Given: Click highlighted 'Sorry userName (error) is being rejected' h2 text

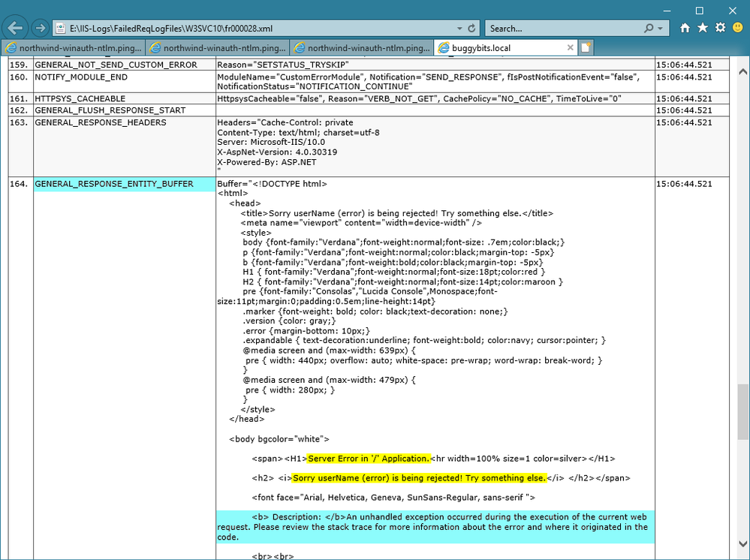Looking at the screenshot, I should tap(419, 478).
